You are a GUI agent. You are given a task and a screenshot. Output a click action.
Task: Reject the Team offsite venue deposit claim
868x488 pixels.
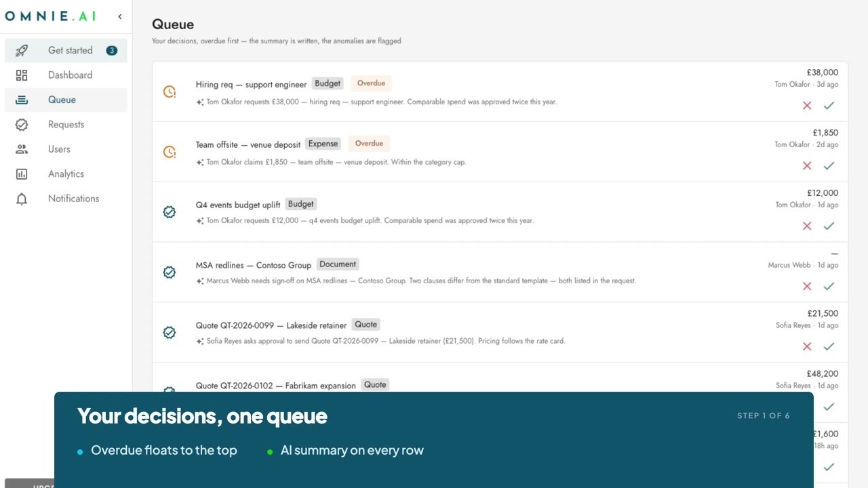pyautogui.click(x=807, y=166)
